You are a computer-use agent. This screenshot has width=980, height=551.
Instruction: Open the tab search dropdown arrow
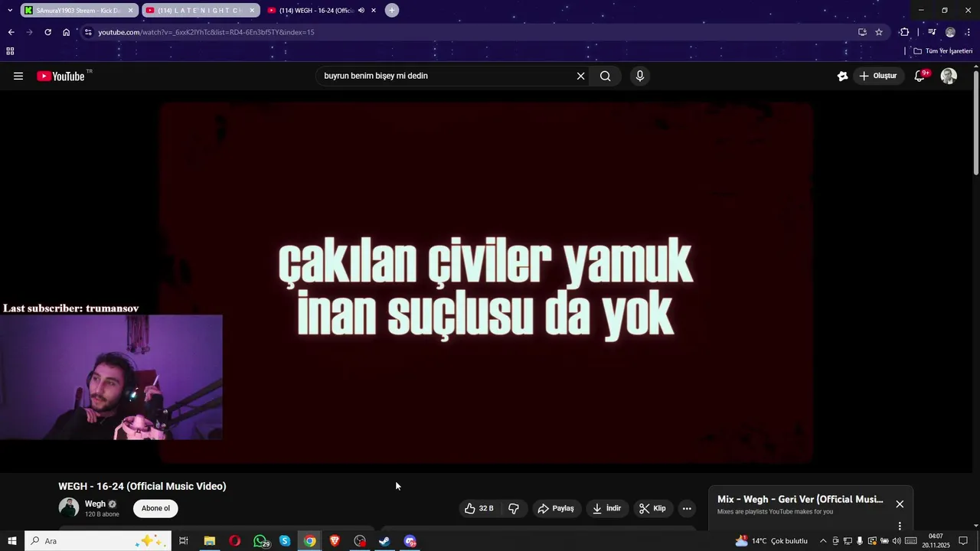pos(10,10)
